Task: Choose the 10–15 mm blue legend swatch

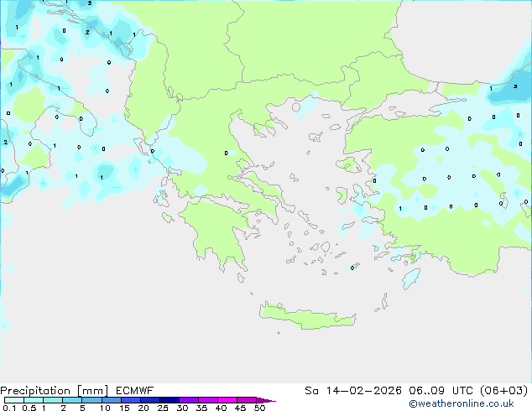Action: click(x=112, y=400)
